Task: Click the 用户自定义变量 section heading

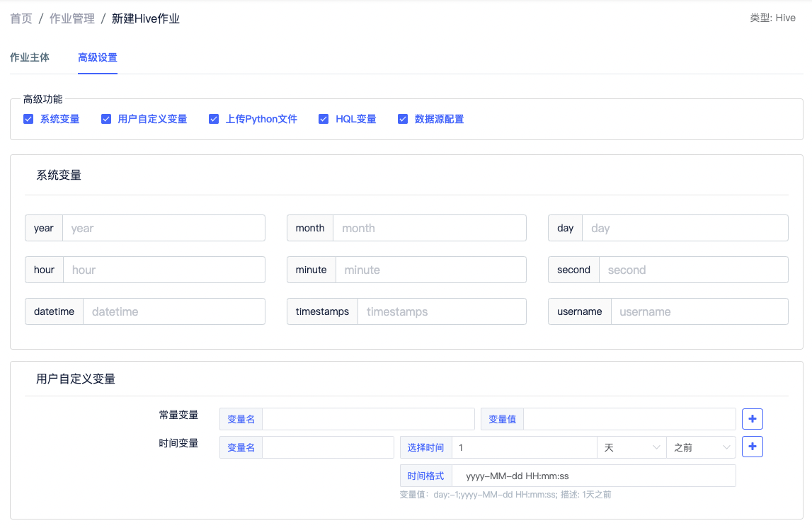Action: pyautogui.click(x=76, y=379)
